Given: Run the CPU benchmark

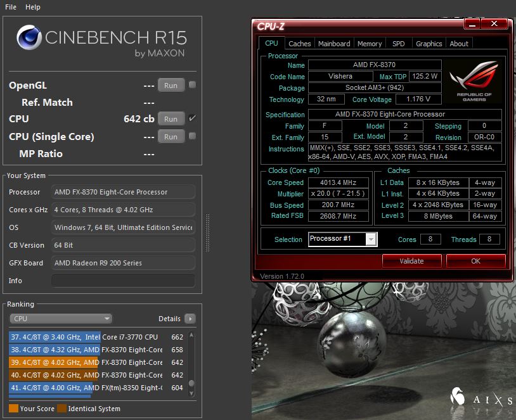Looking at the screenshot, I should (171, 119).
